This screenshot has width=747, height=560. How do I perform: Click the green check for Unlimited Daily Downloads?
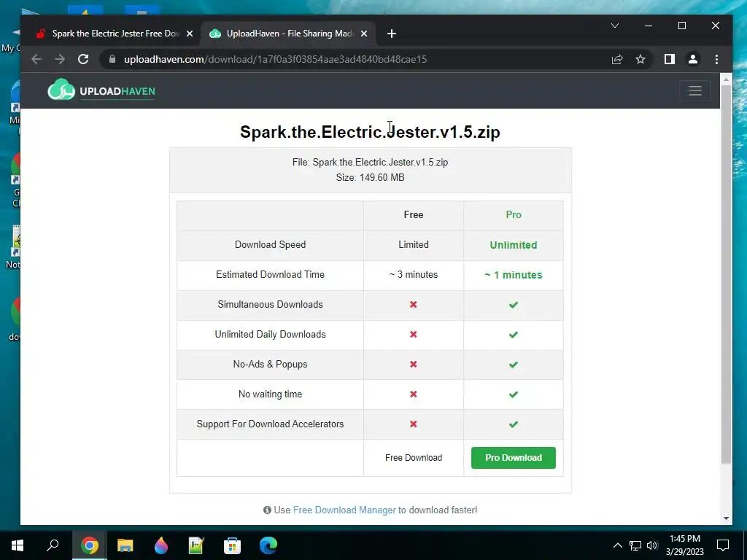click(x=514, y=335)
